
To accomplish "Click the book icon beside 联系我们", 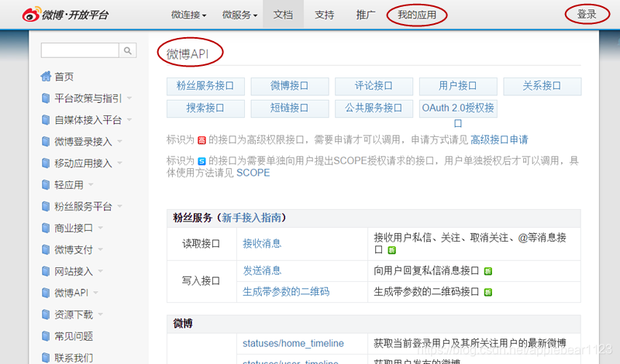I will [x=46, y=357].
